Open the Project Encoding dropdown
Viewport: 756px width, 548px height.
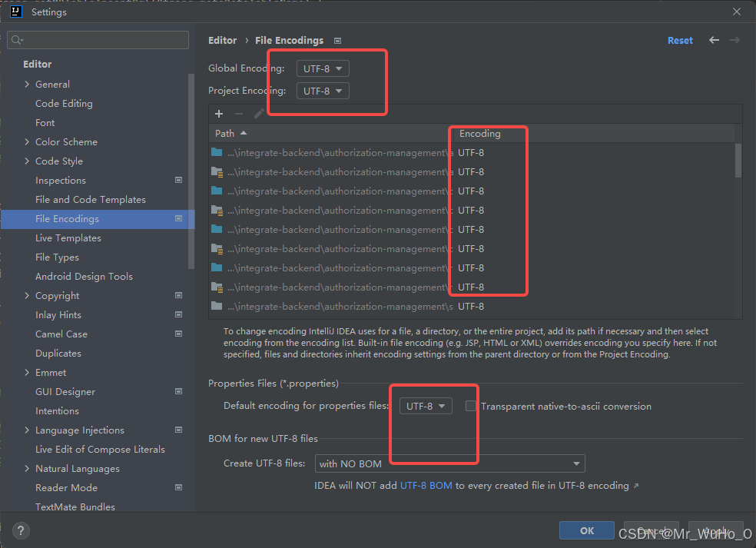(322, 90)
